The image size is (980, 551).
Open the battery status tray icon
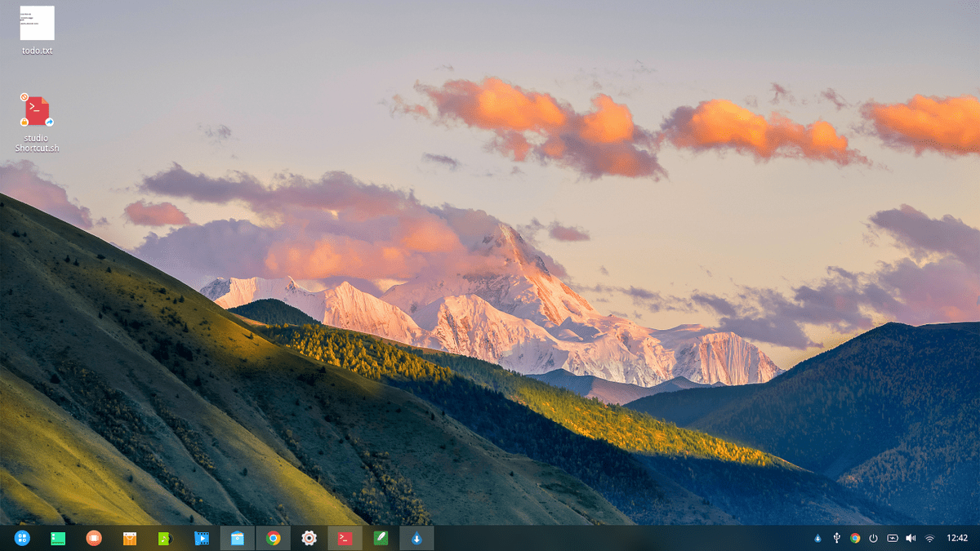893,538
